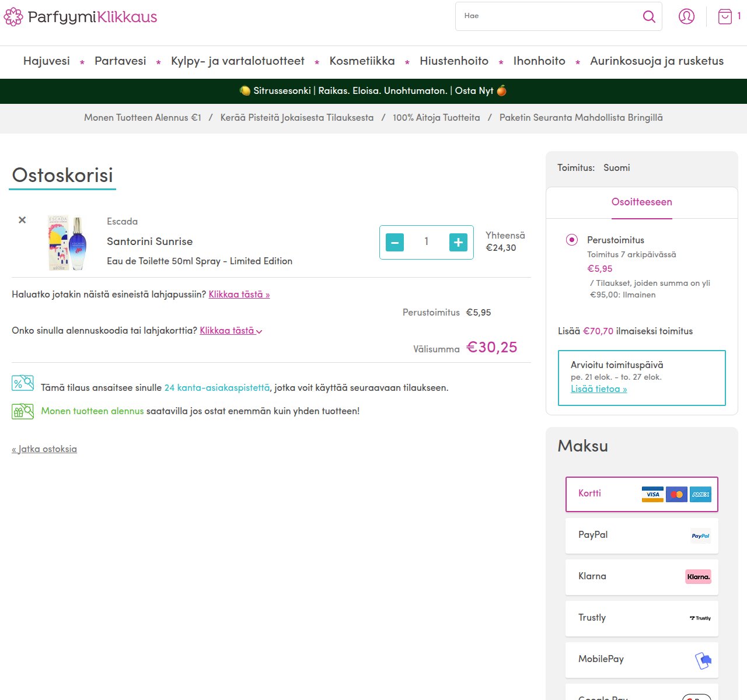Open the Ihonhoito menu
Viewport: 747px width, 700px height.
pyautogui.click(x=539, y=61)
